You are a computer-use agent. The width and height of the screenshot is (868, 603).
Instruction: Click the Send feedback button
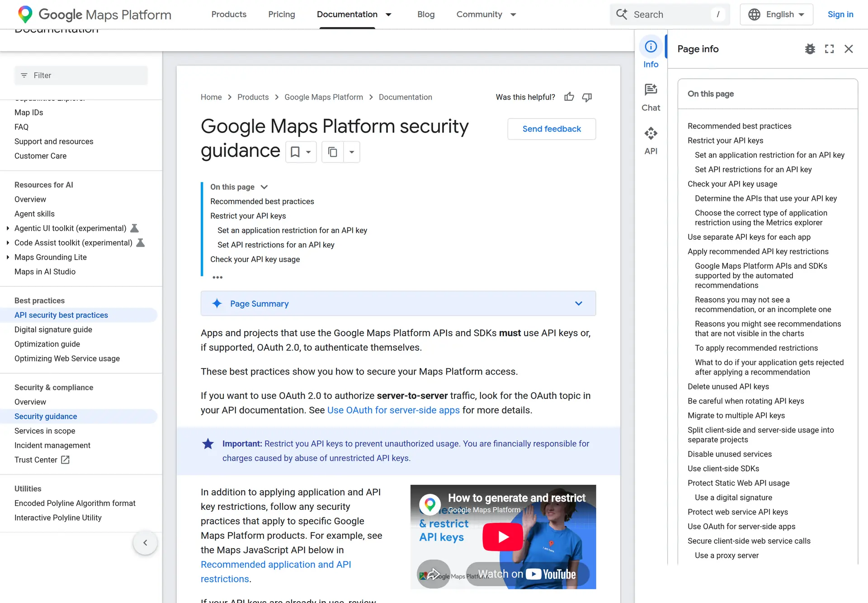(x=552, y=129)
